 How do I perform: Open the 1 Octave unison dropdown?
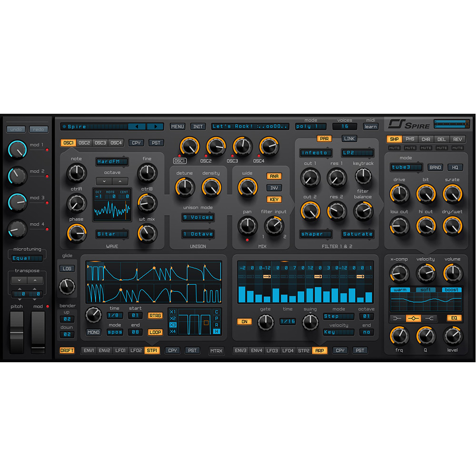pyautogui.click(x=198, y=234)
